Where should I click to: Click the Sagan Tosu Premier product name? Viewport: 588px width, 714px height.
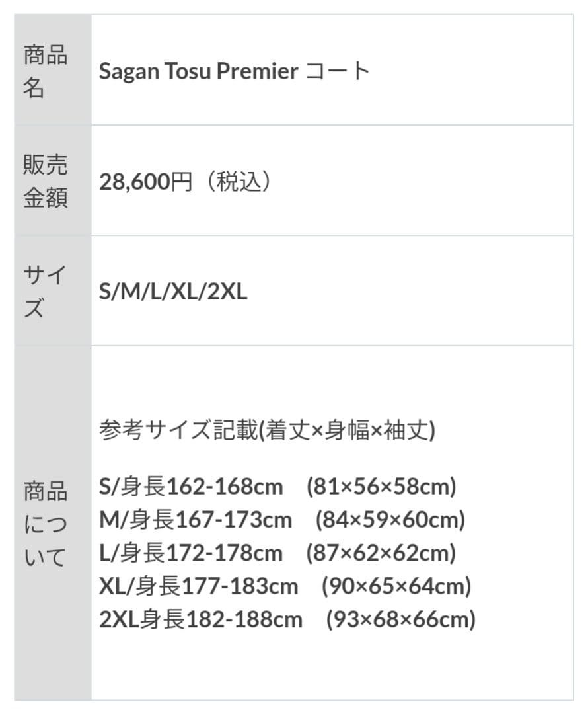198,71
